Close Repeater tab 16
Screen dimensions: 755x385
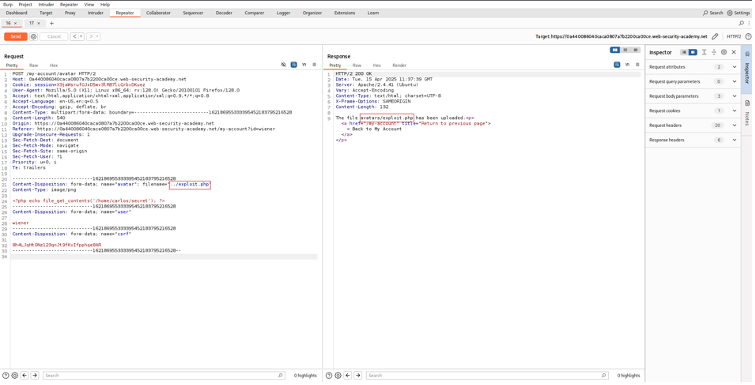coord(15,23)
